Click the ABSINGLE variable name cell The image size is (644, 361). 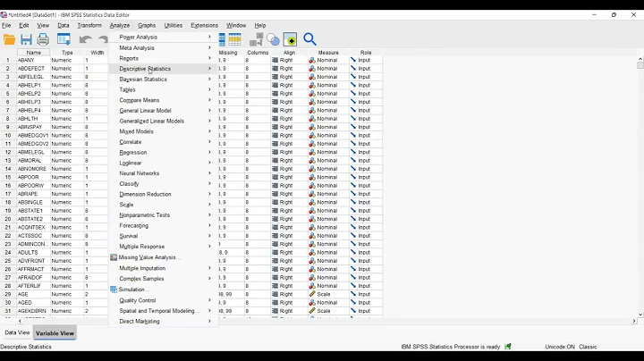(x=34, y=202)
